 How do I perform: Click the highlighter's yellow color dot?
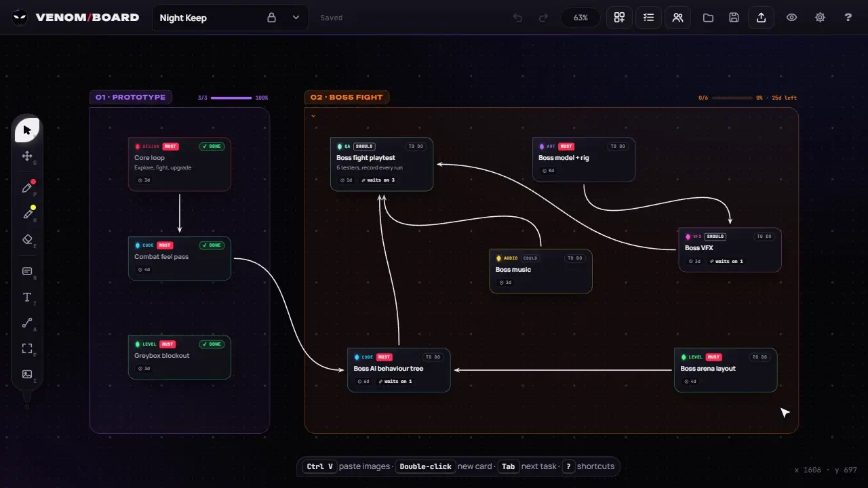click(33, 207)
